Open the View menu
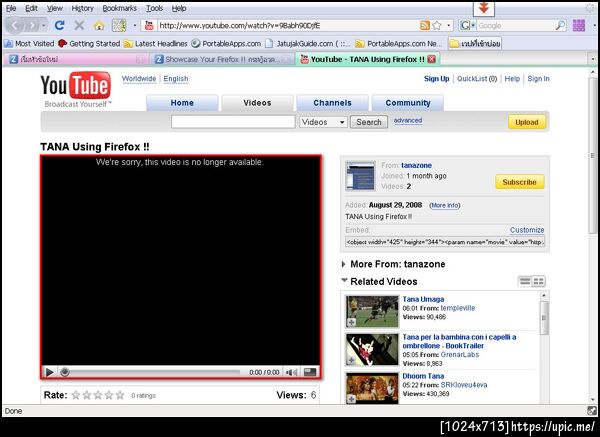 coord(55,8)
